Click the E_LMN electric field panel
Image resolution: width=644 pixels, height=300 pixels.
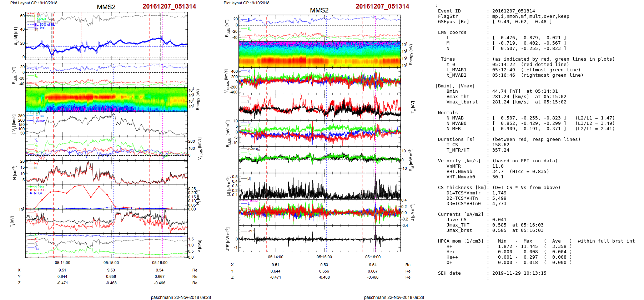(x=320, y=133)
